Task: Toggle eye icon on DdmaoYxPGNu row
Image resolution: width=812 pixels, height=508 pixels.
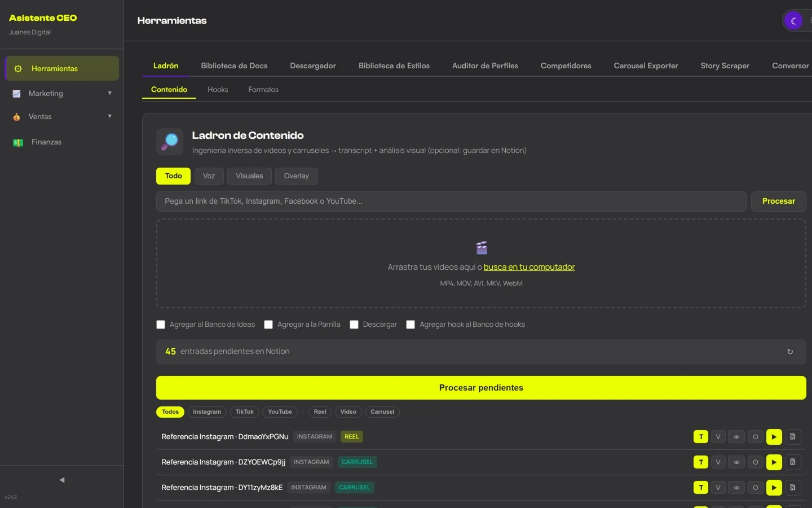Action: coord(736,437)
